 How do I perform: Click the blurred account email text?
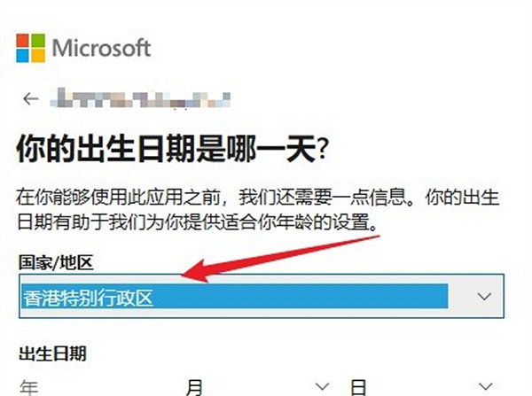(140, 98)
